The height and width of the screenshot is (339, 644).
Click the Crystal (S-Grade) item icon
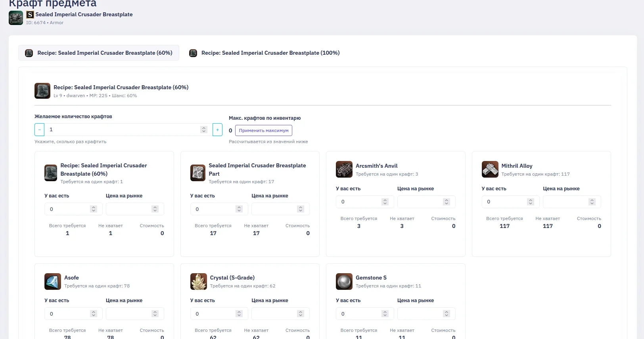(198, 282)
